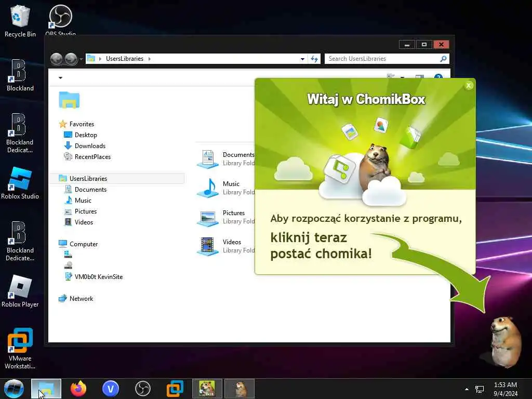Launch the Blockland desktop shortcut
532x399 pixels.
click(x=20, y=75)
